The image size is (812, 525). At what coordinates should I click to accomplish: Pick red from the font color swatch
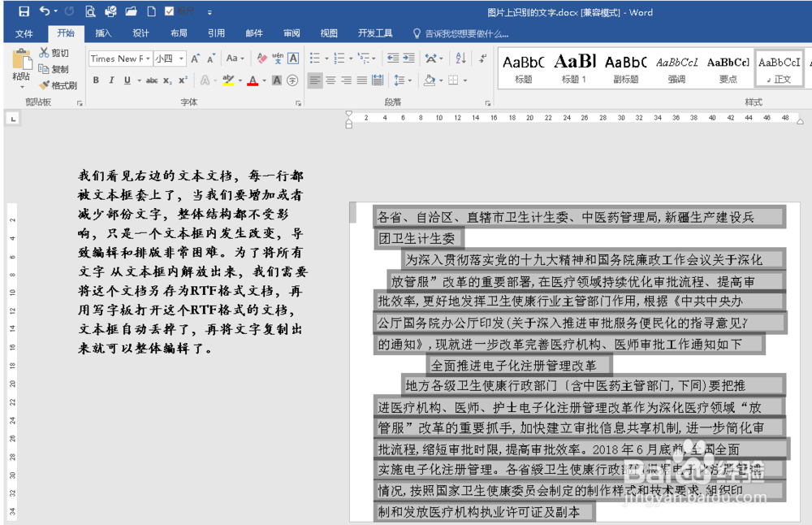[253, 81]
